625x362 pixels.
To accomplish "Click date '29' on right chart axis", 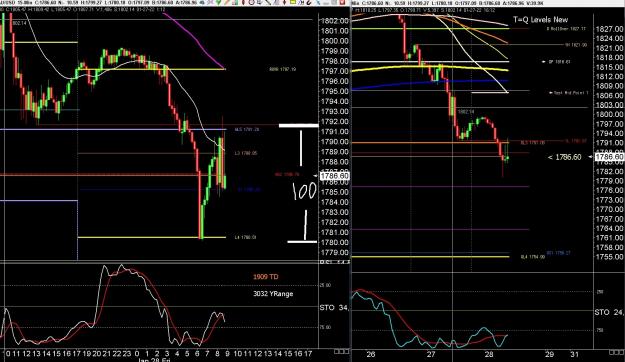I will tap(549, 354).
